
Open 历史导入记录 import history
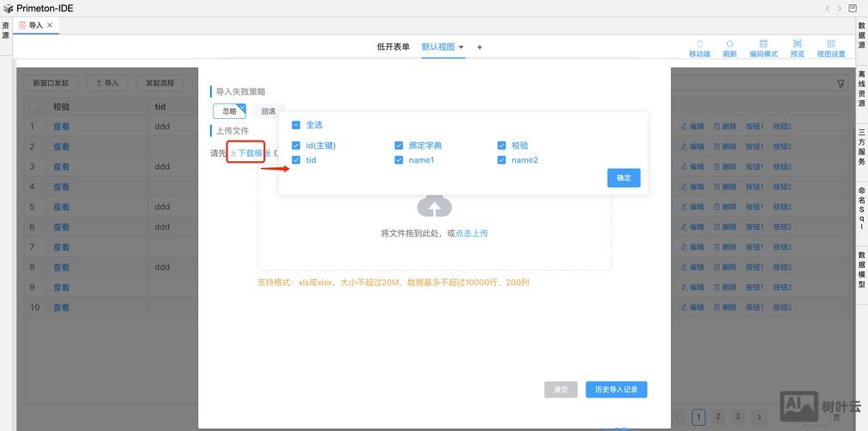[617, 390]
